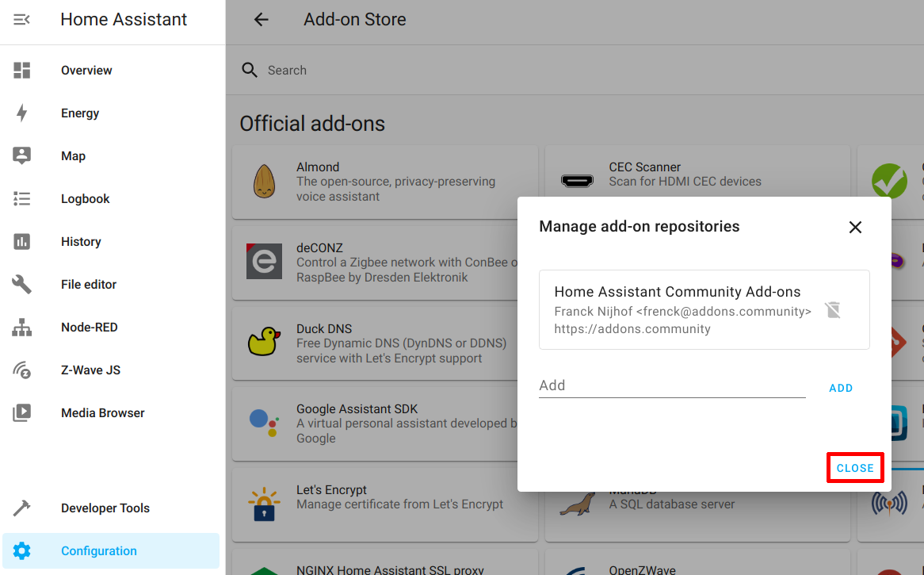The width and height of the screenshot is (924, 575).
Task: Click the Media Browser play icon
Action: [x=22, y=413]
